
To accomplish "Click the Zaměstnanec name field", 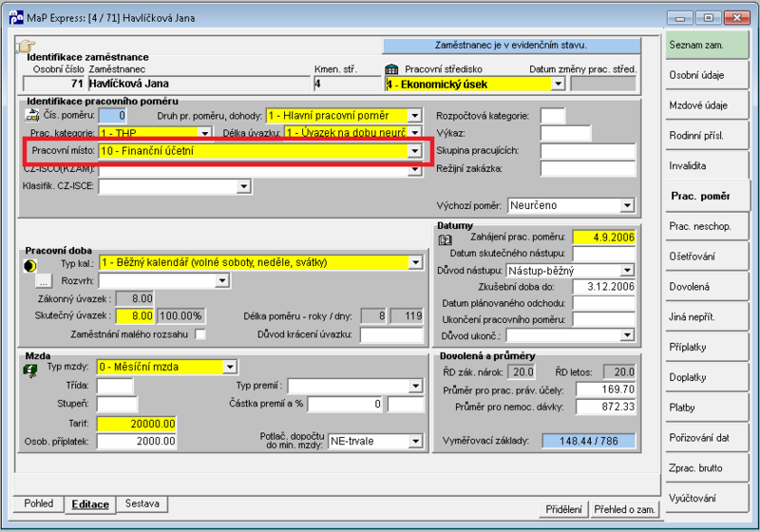I will coord(199,84).
